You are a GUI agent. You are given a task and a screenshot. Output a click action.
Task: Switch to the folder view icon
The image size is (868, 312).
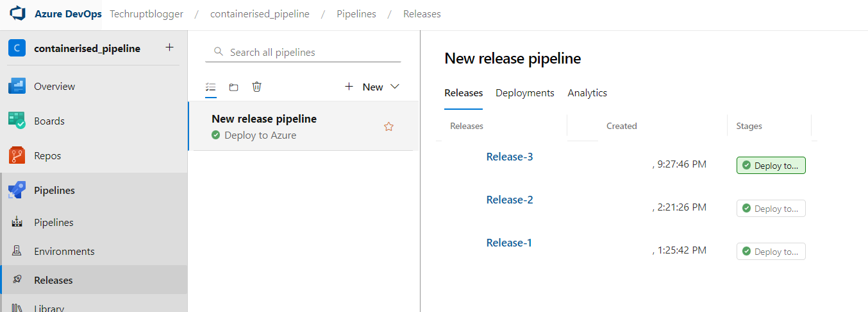pyautogui.click(x=234, y=87)
